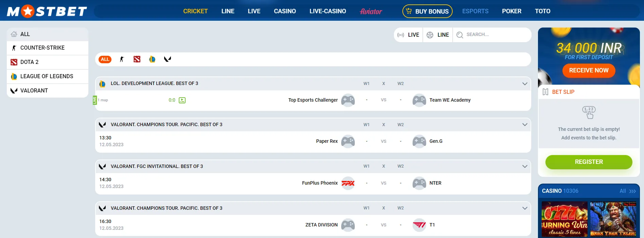Click Top Esports Challenger team logo
Viewport: 644px width, 238px height.
(348, 100)
